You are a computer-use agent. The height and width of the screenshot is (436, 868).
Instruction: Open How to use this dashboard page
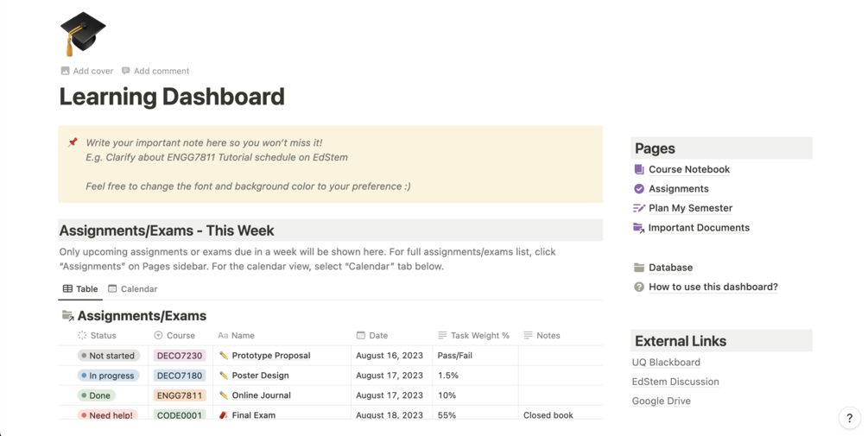[713, 287]
